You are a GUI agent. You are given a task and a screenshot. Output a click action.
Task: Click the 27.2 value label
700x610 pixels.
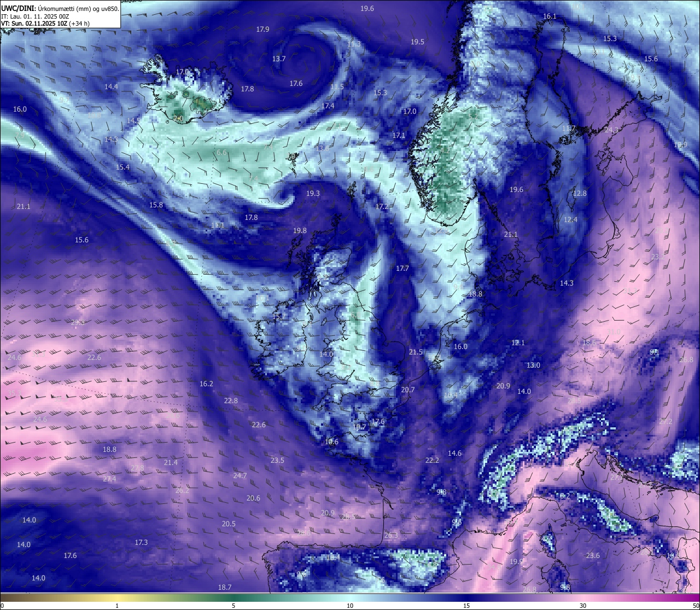[666, 422]
